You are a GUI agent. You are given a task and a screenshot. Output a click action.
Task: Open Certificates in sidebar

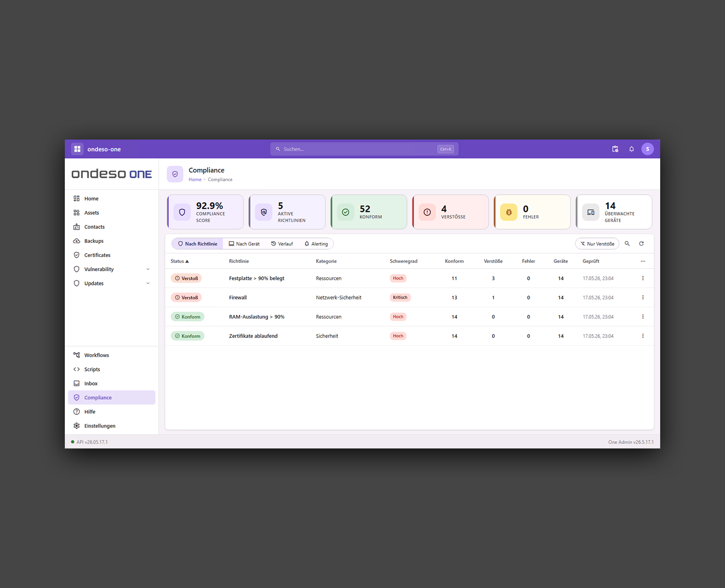(111, 255)
